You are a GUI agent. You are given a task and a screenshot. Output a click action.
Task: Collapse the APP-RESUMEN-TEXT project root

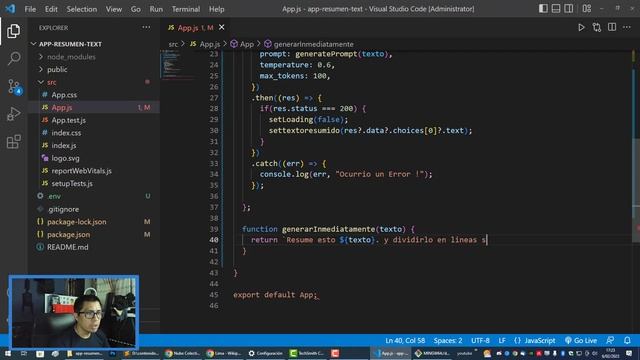click(x=94, y=44)
